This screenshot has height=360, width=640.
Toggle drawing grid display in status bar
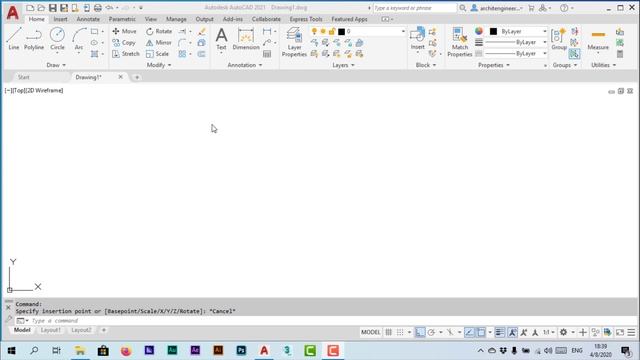coord(389,332)
